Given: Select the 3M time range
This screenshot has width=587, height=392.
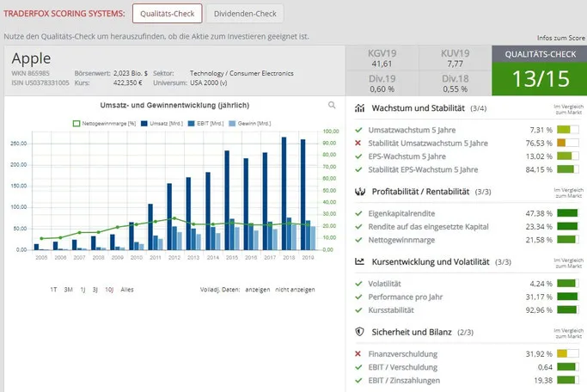Looking at the screenshot, I should click(68, 290).
